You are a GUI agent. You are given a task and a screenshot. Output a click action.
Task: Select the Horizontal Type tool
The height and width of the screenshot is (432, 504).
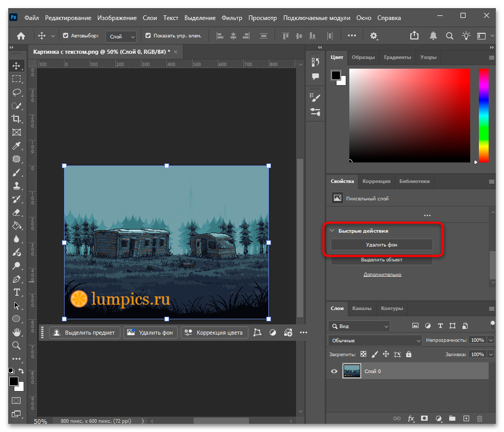(16, 293)
